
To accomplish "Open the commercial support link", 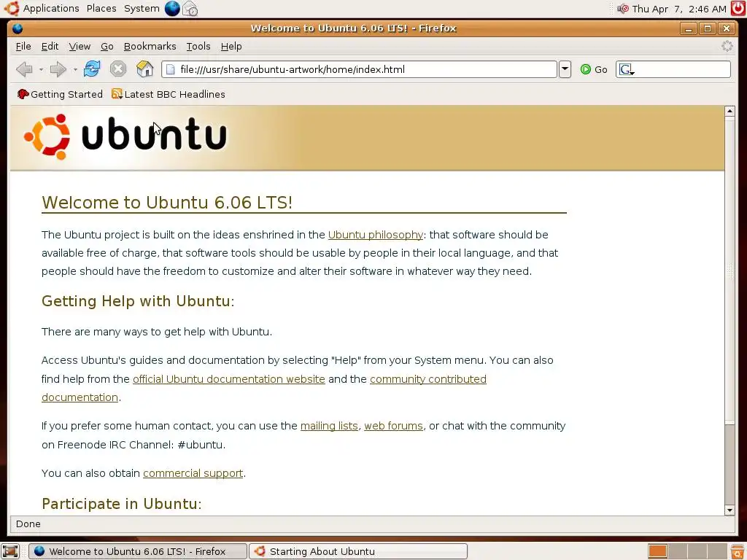I will [x=193, y=473].
